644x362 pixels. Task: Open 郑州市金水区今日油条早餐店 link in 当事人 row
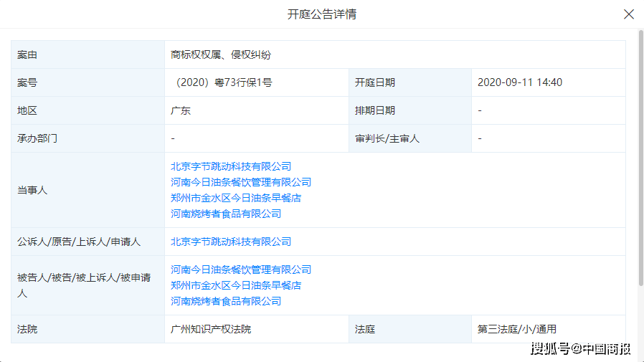236,198
